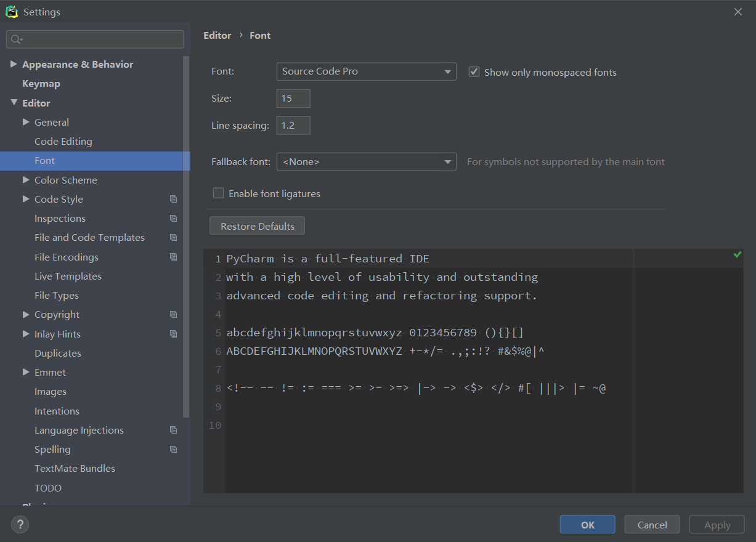Expand the Appearance & Behavior section arrow

pos(14,64)
